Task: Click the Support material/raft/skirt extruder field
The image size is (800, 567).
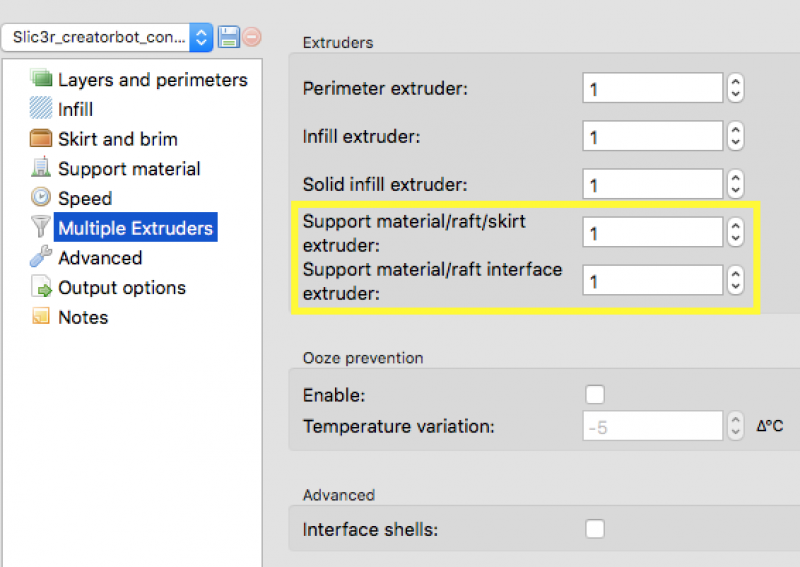Action: point(652,233)
